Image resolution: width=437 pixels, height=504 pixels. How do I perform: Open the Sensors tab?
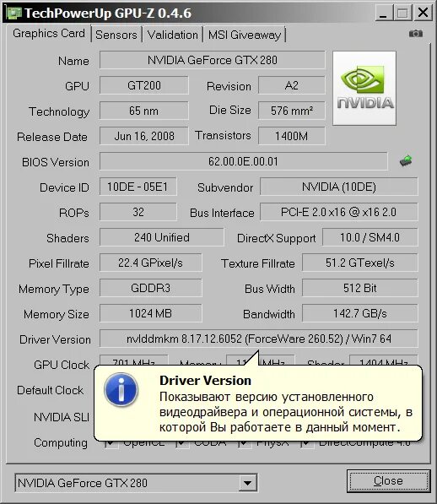[x=116, y=35]
